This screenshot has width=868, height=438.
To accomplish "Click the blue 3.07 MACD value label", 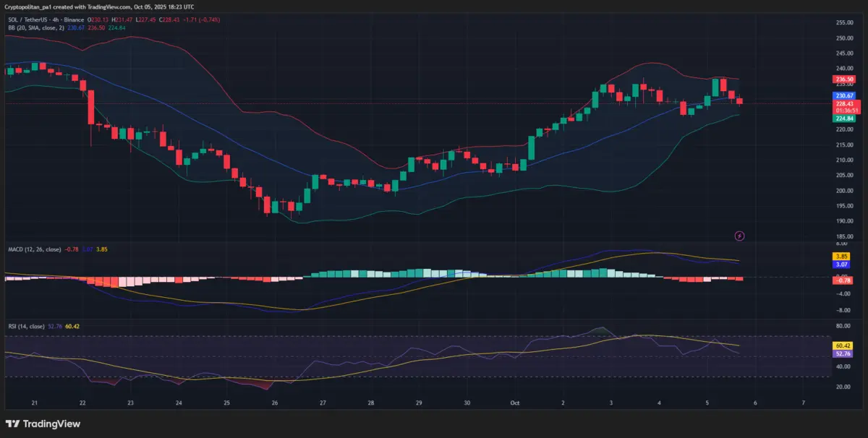I will pyautogui.click(x=841, y=265).
